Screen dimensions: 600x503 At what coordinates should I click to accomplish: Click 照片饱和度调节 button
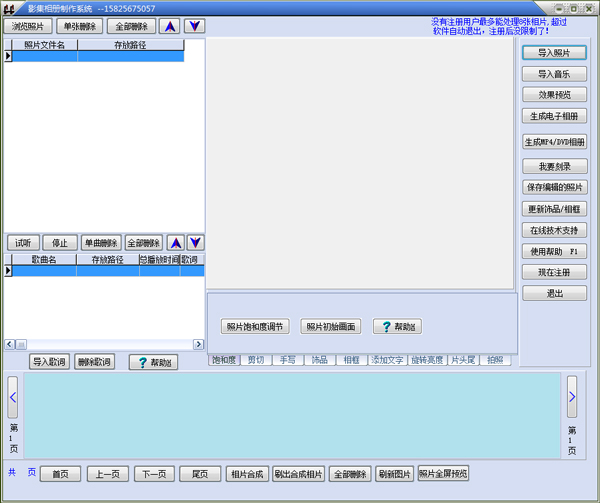pyautogui.click(x=255, y=327)
